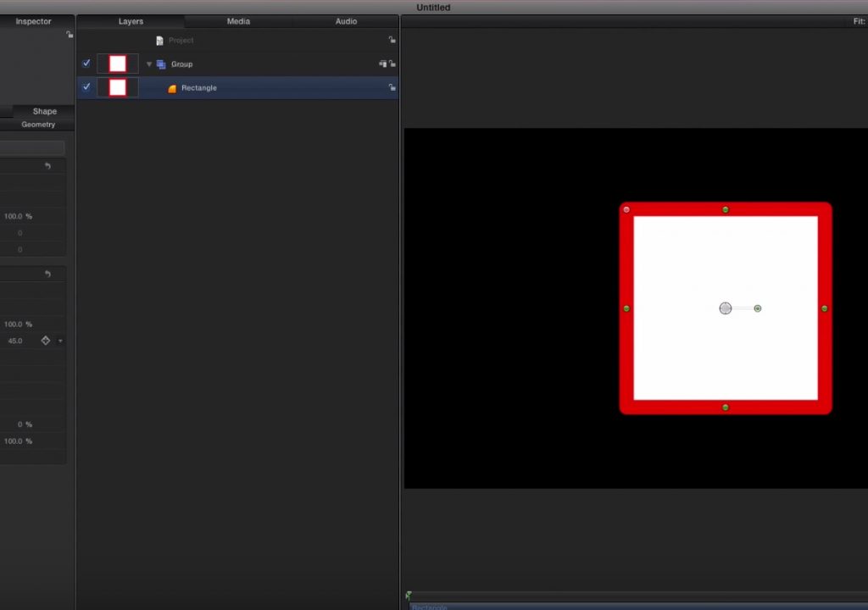868x610 pixels.
Task: Select the Group layer name
Action: tap(181, 64)
